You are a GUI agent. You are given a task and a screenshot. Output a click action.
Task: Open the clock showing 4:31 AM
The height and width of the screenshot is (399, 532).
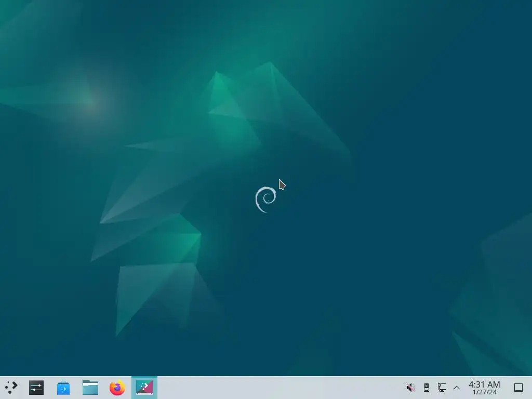click(x=484, y=388)
